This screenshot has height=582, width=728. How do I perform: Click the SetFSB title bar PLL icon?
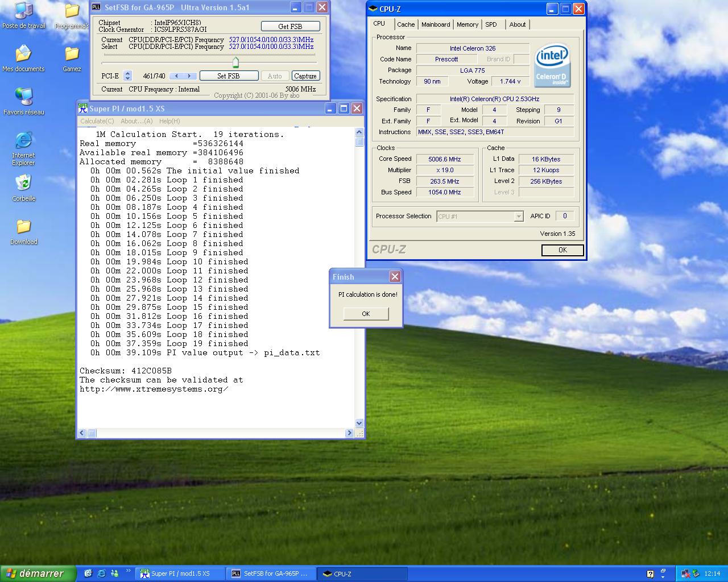click(x=96, y=7)
